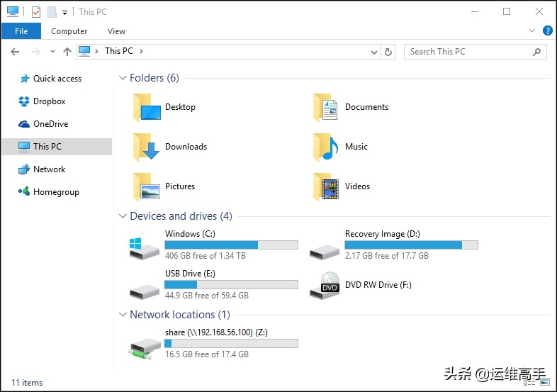Select the network share (Z:) drive icon
The image size is (557, 392).
(x=144, y=349)
